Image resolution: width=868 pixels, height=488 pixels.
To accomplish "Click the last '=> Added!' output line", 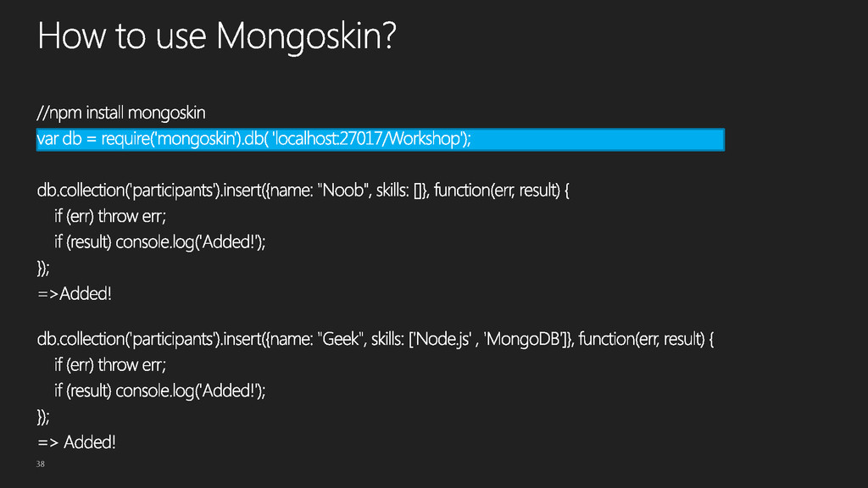I will pos(77,442).
